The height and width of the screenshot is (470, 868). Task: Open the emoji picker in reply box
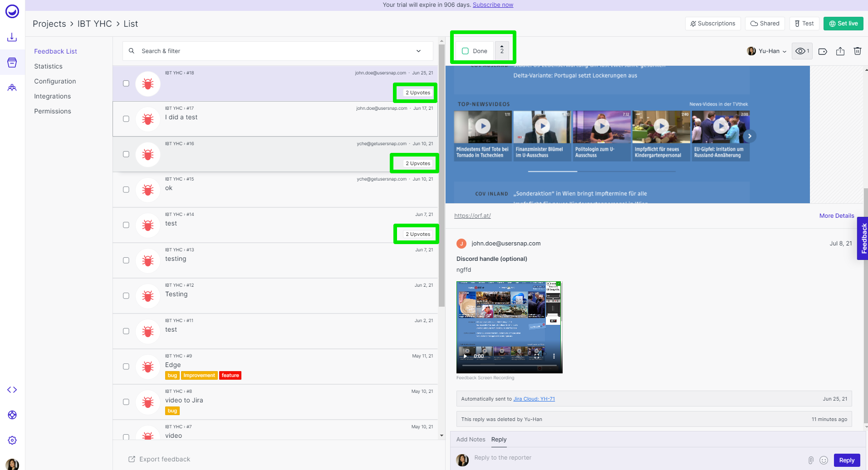(x=824, y=460)
